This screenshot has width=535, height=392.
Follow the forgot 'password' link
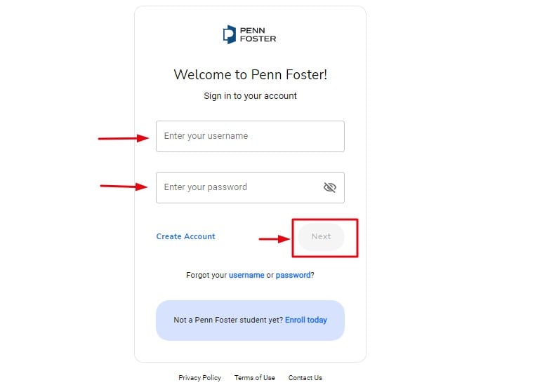(x=293, y=276)
